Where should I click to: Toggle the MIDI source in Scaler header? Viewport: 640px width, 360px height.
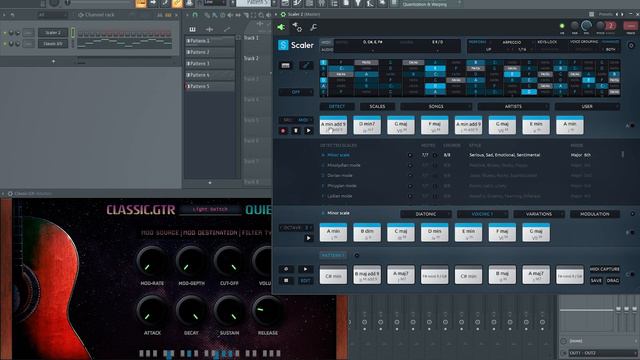click(326, 42)
